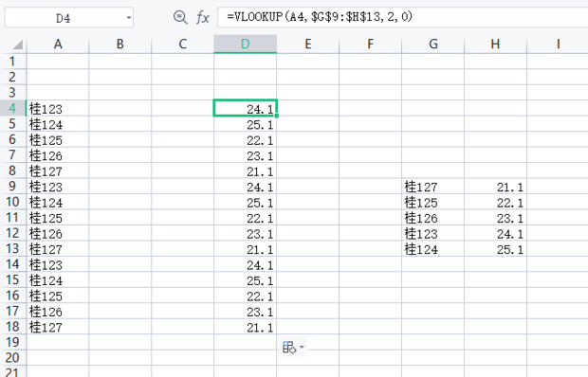Screen dimensions: 588x377
Task: Click cell D5 showing 25.1
Action: 246,124
